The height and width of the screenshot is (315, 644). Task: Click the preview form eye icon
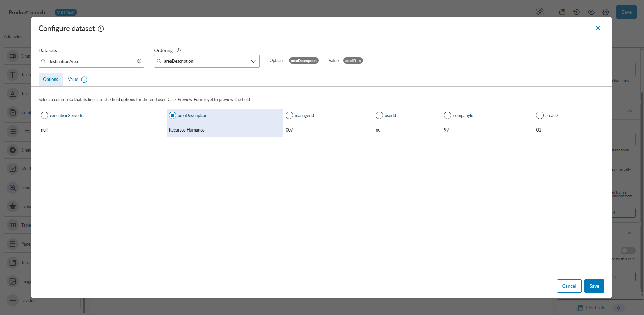click(x=591, y=12)
